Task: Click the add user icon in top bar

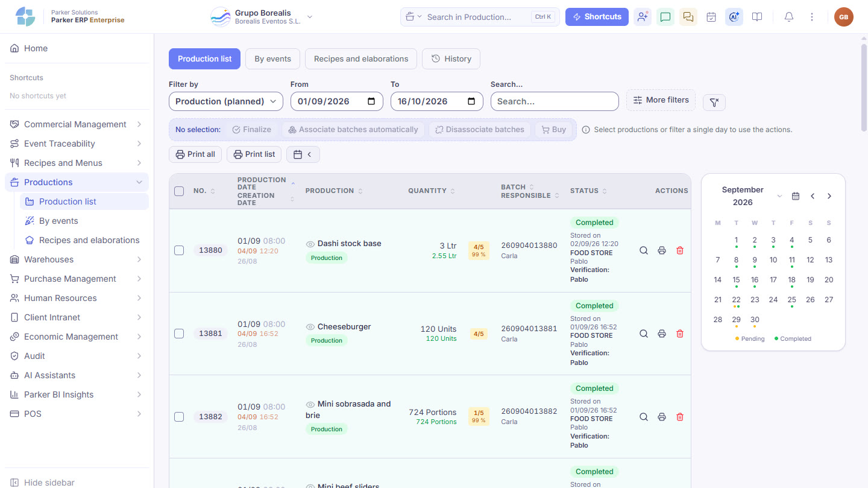Action: click(643, 17)
